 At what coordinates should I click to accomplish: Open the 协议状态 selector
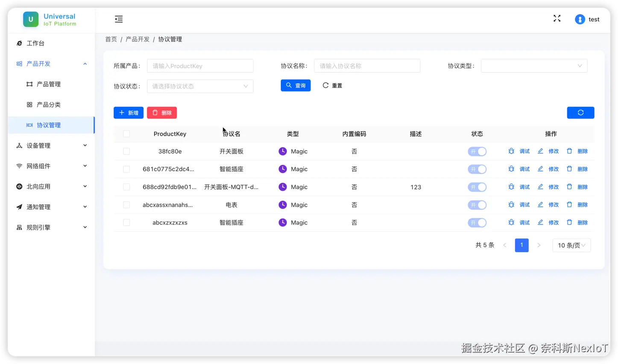200,86
